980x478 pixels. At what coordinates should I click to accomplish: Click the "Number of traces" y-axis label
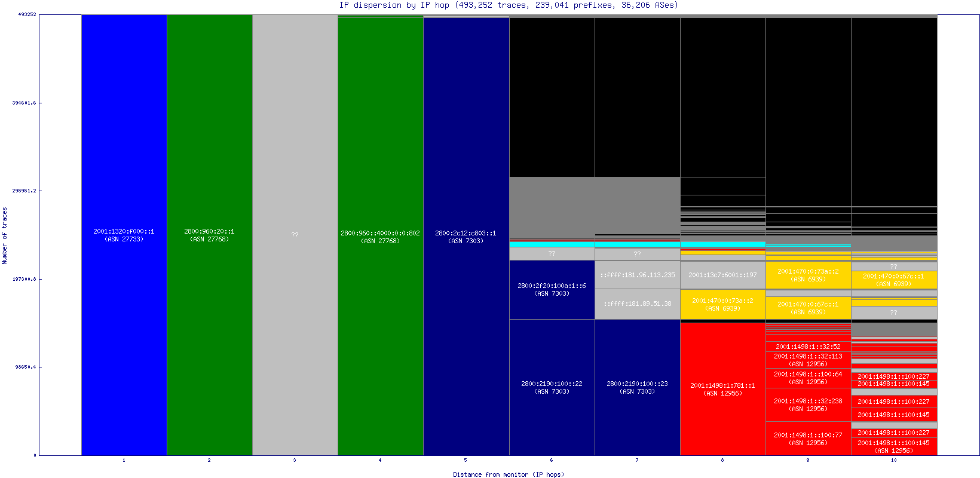point(5,235)
